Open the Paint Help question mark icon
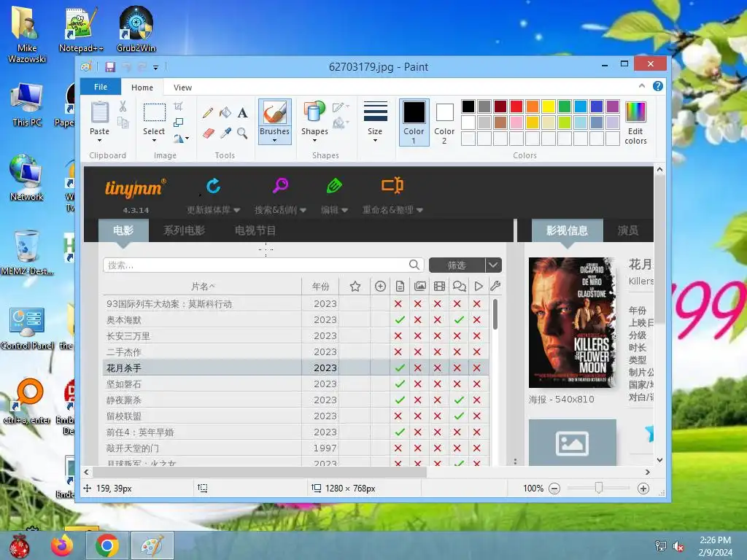Image resolution: width=747 pixels, height=560 pixels. (657, 86)
